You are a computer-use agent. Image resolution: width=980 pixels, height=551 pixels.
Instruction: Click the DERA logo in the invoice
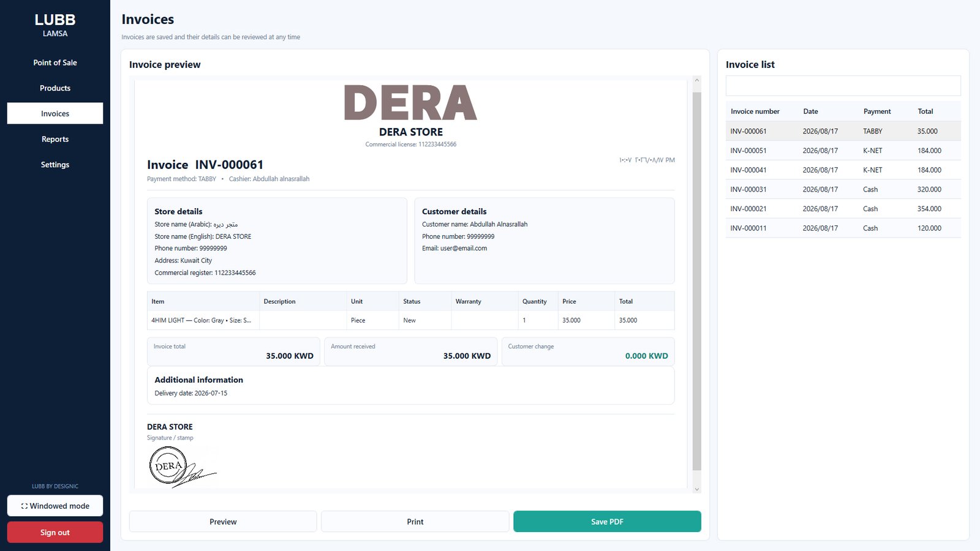pos(410,102)
